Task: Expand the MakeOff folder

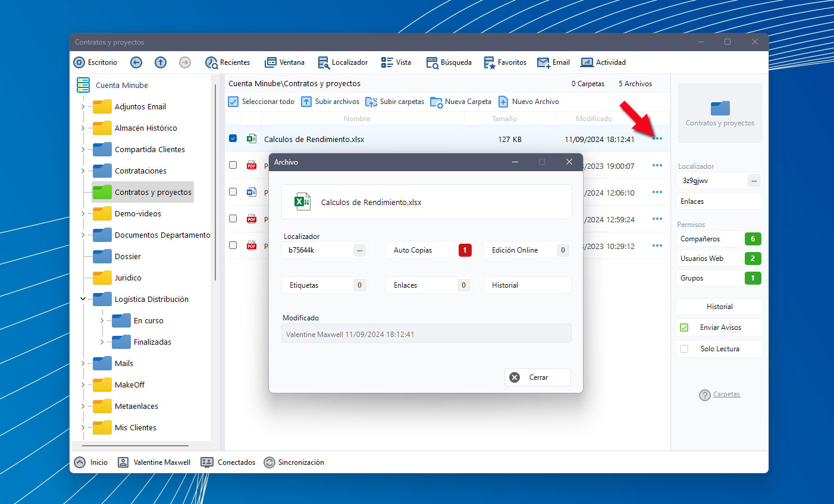Action: [x=83, y=385]
